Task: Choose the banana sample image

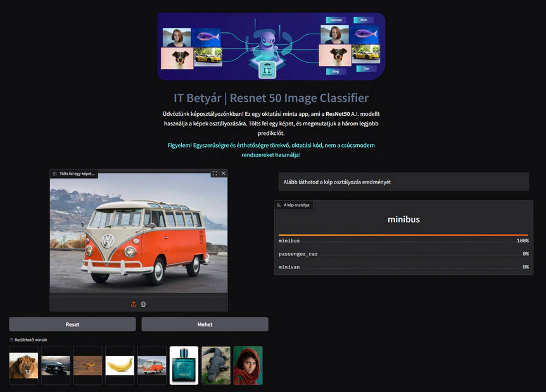Action: (120, 365)
